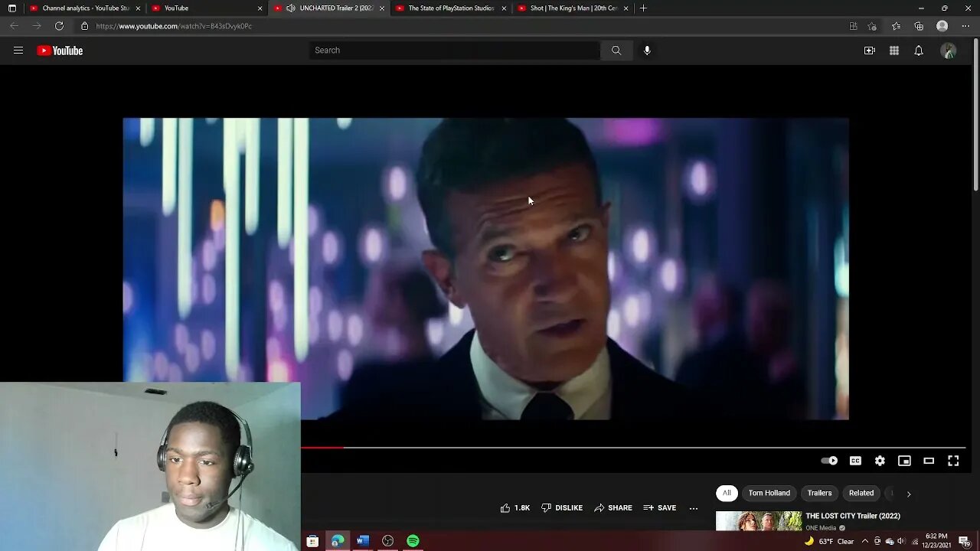Toggle closed captions on the video
This screenshot has width=980, height=551.
pyautogui.click(x=855, y=461)
